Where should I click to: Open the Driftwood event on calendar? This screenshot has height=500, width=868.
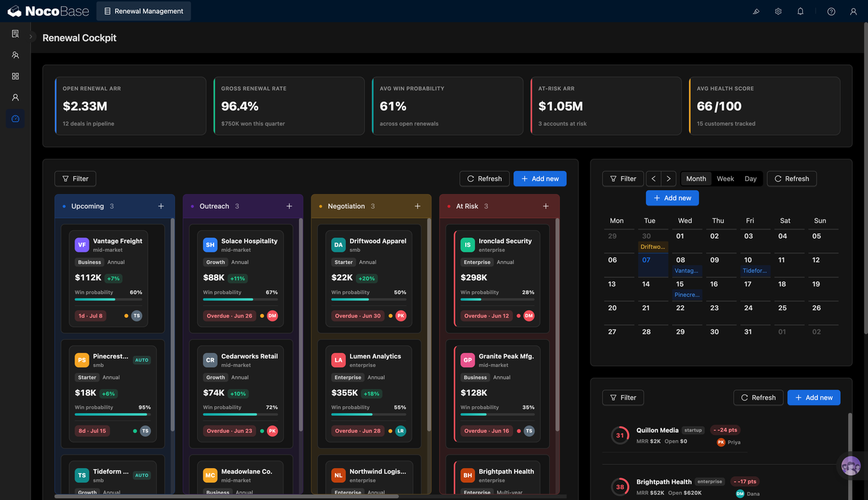pos(652,247)
